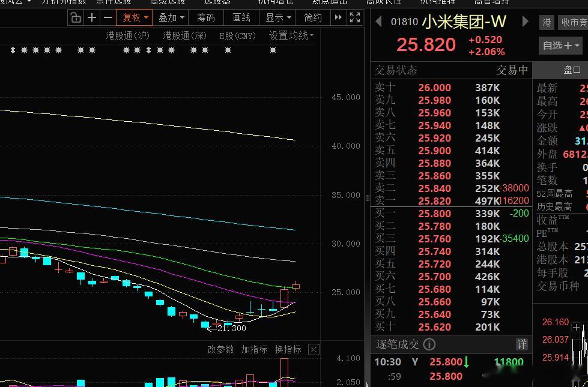Click the 筹码 chips button

click(x=206, y=17)
